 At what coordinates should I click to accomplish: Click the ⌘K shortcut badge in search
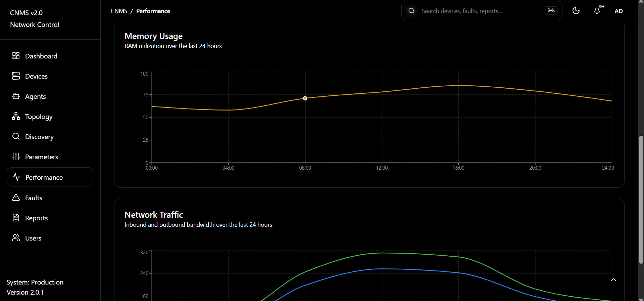point(551,10)
